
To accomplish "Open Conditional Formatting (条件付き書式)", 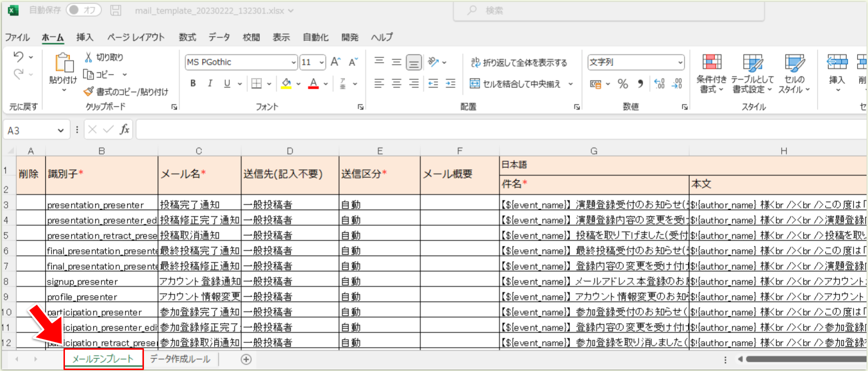I will point(711,74).
